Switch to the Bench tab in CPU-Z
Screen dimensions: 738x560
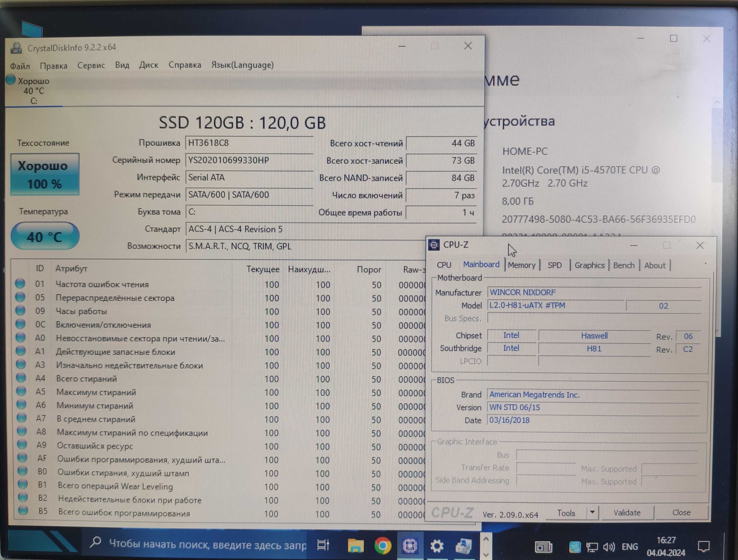624,265
